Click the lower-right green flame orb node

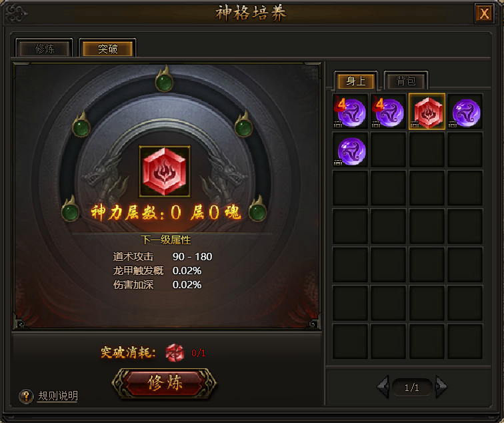257,209
